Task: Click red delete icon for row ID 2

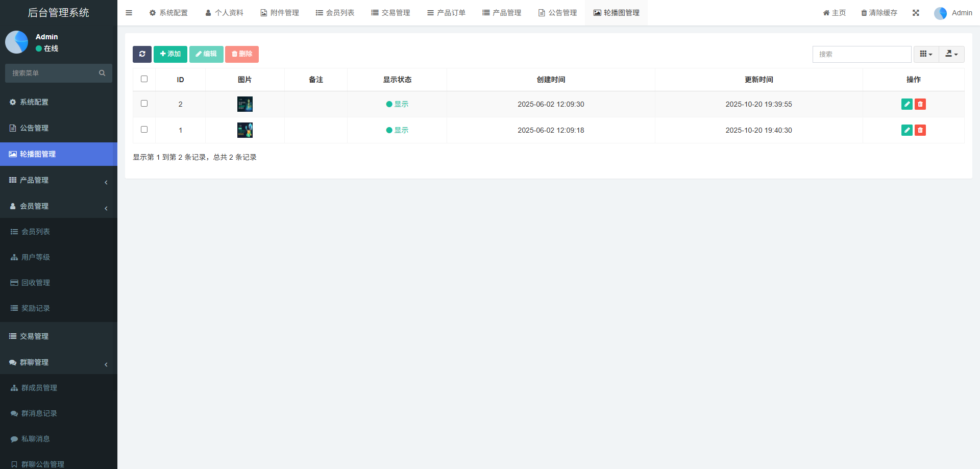Action: click(x=920, y=104)
